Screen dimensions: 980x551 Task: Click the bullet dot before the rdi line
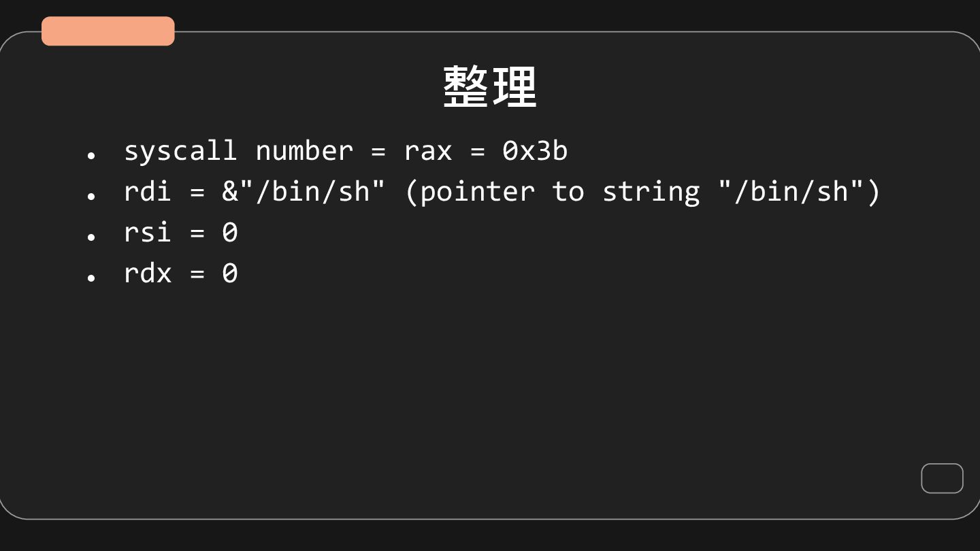click(x=91, y=196)
